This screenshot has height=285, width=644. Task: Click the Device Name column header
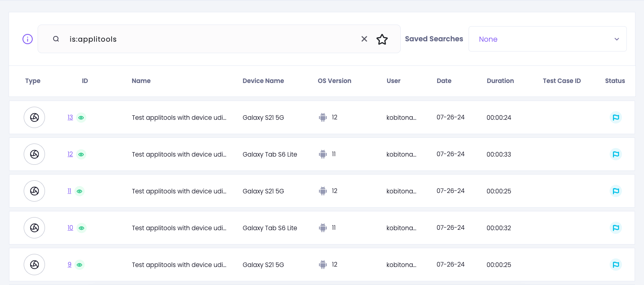pos(263,81)
